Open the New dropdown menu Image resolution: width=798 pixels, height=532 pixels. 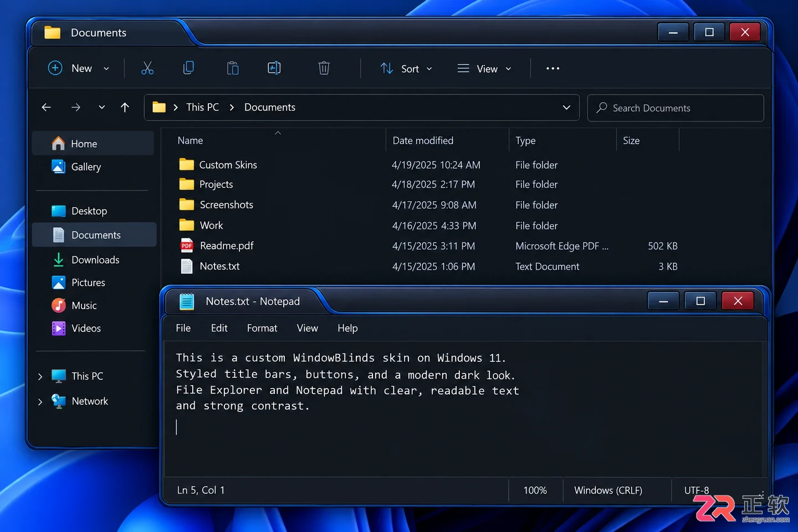(79, 68)
